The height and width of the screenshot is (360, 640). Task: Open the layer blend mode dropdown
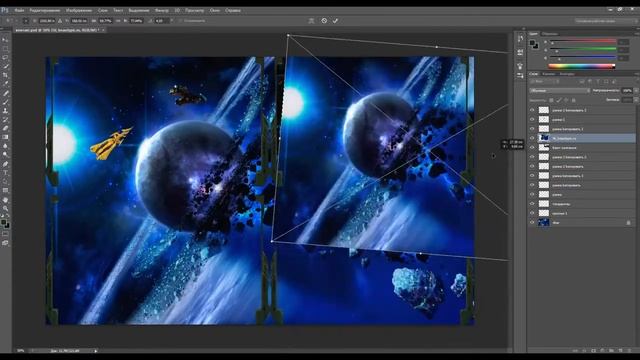[x=560, y=91]
